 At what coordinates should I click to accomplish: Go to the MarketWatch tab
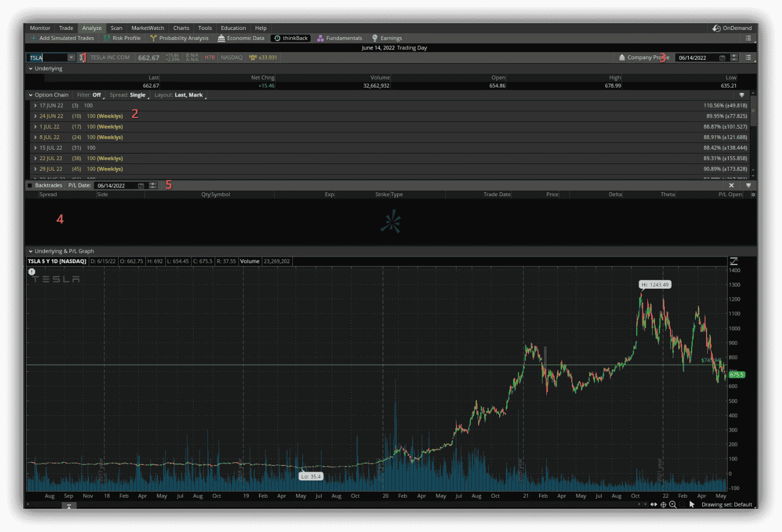[148, 28]
